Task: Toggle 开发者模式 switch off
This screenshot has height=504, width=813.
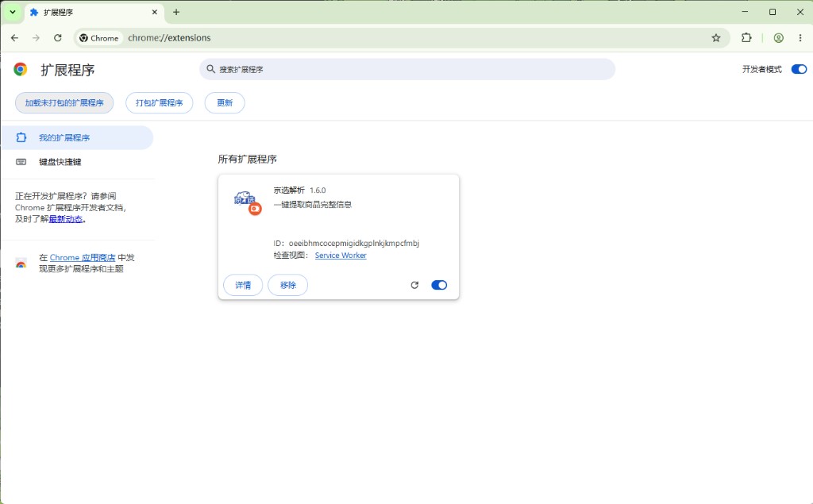Action: 799,69
